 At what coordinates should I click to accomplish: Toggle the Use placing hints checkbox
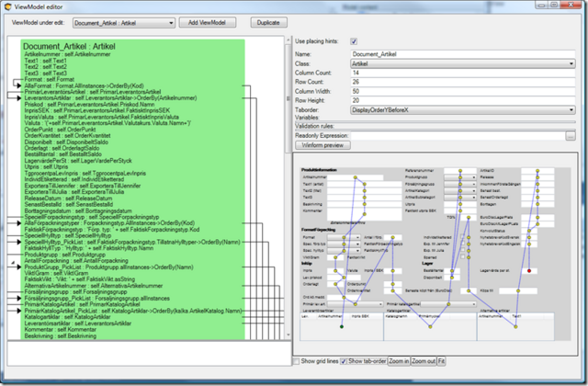tap(354, 41)
